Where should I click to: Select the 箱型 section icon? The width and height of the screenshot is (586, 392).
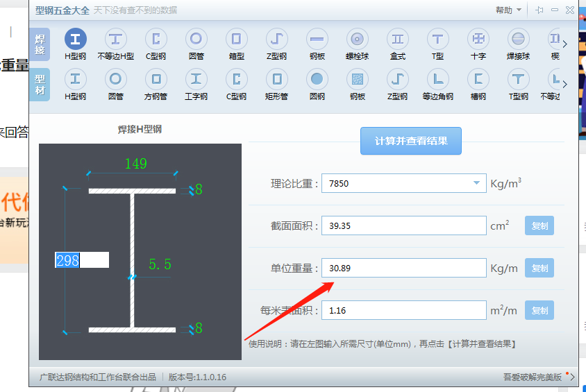237,39
